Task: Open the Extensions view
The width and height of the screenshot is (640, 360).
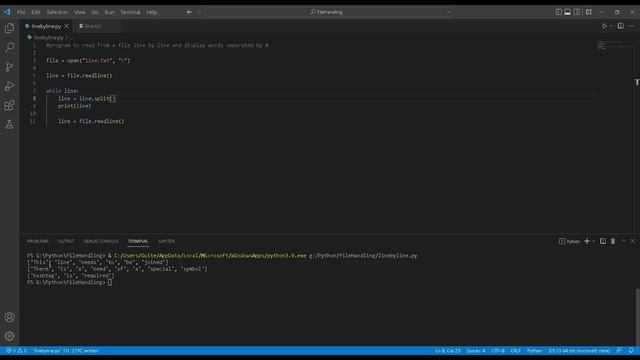Action: (9, 105)
